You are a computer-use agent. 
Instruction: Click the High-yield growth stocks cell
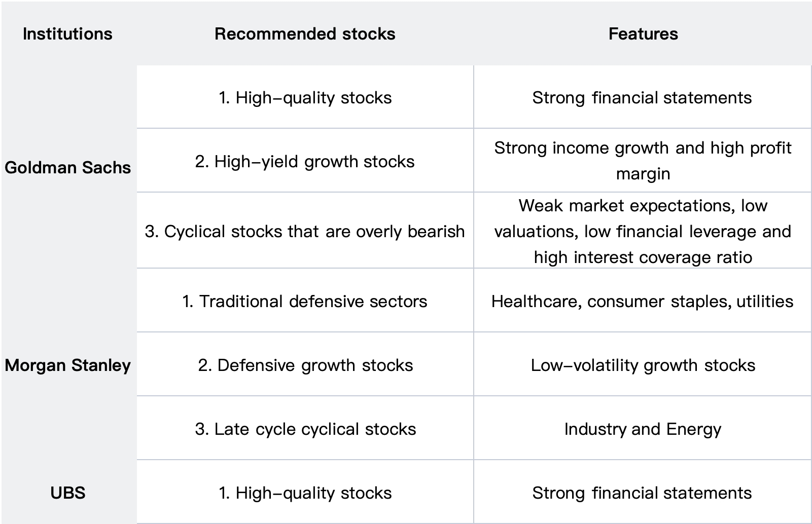point(305,161)
